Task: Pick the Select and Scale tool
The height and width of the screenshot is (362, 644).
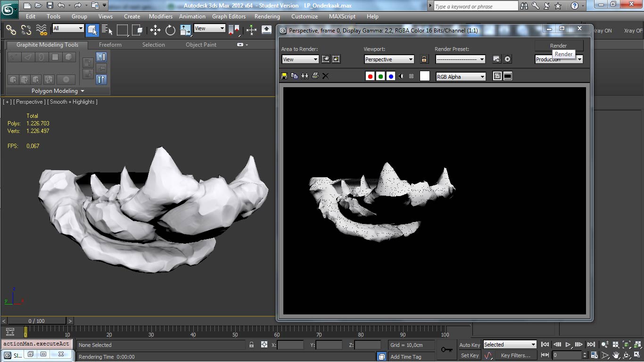Action: click(x=185, y=30)
